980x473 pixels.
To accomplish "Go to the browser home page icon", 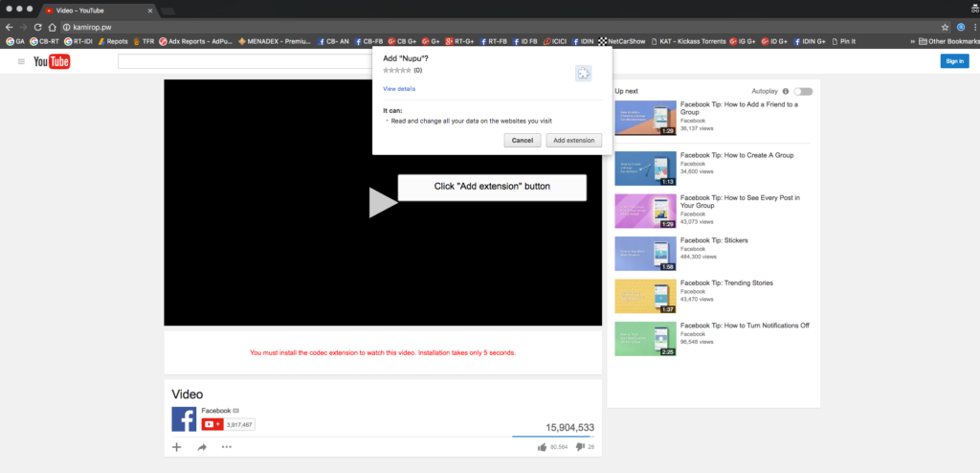I will [x=53, y=28].
